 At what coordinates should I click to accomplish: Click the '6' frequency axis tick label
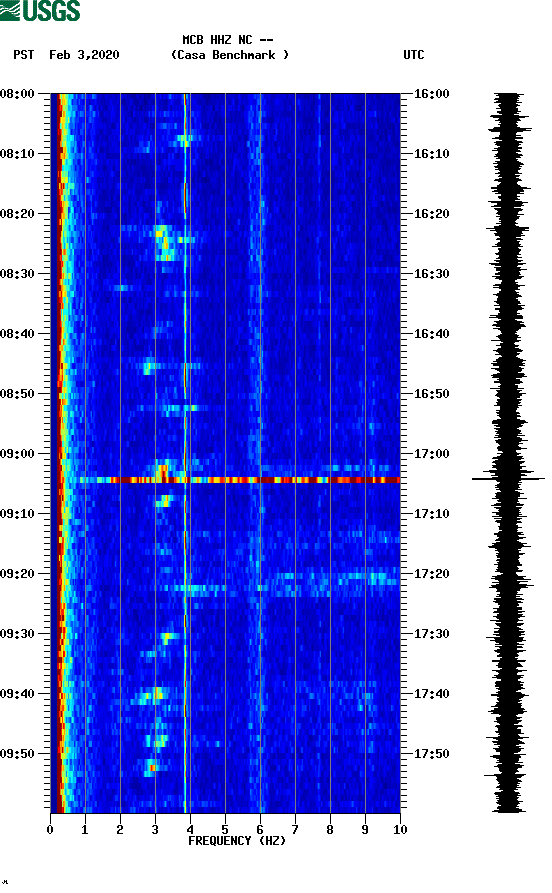260,830
